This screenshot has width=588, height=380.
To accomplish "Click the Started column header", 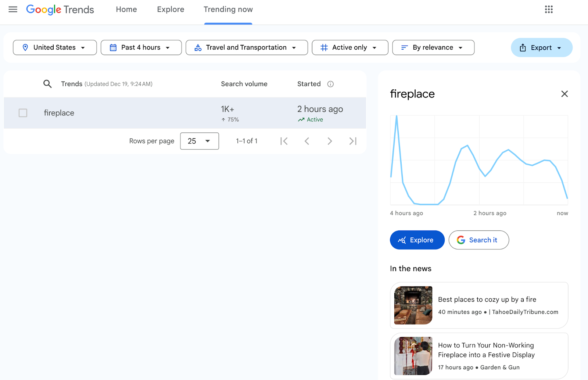I will pos(309,84).
